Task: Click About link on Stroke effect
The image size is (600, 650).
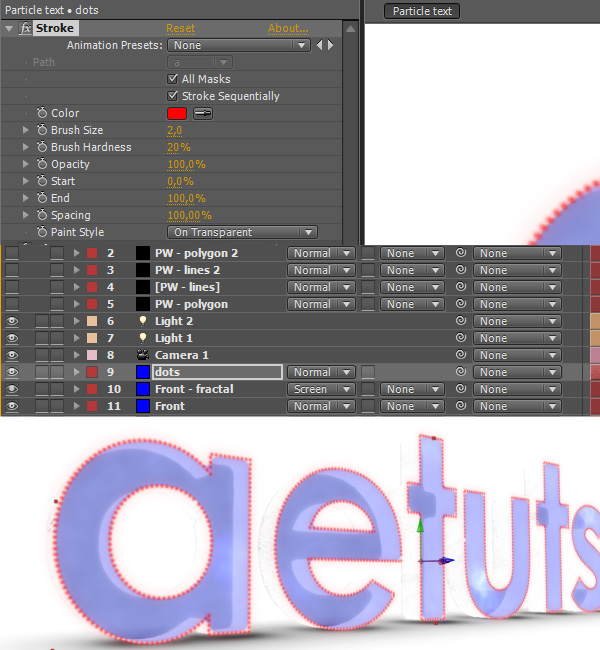Action: click(288, 28)
